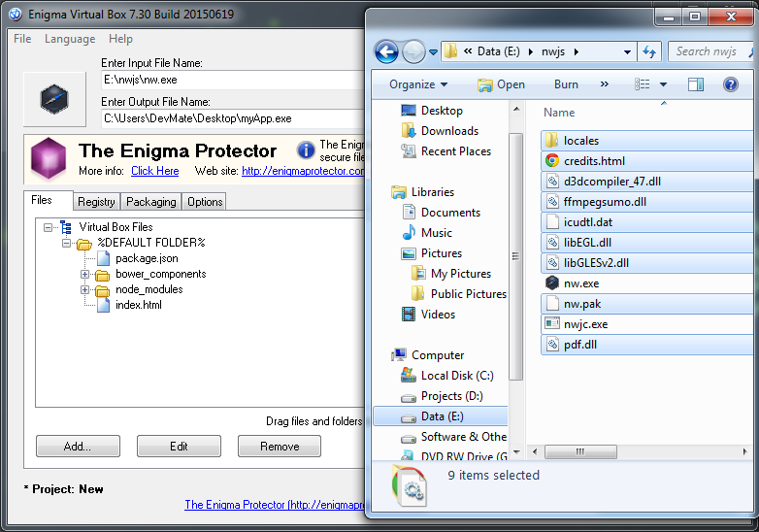Open Documents library

point(441,212)
